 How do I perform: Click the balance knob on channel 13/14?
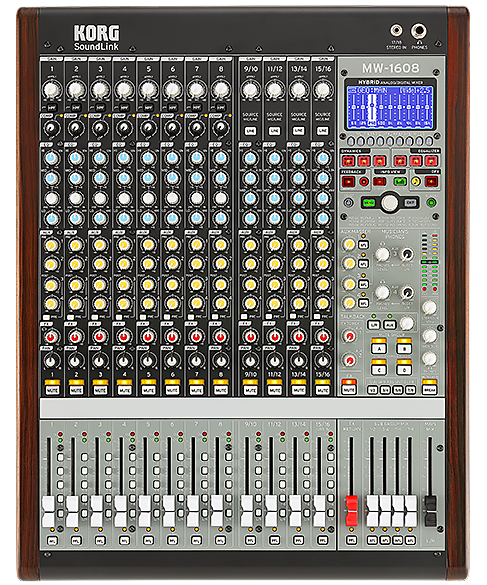tap(299, 361)
